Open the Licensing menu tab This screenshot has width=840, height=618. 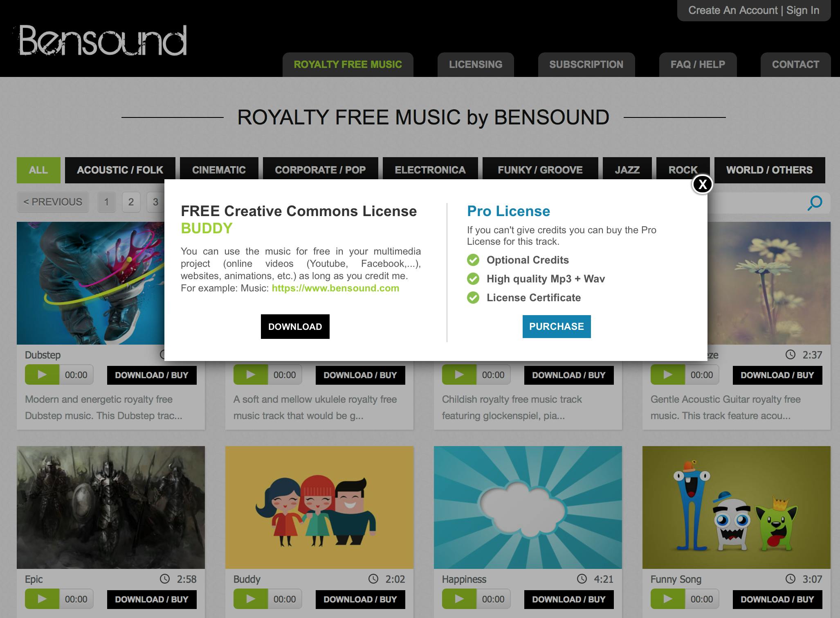click(476, 65)
